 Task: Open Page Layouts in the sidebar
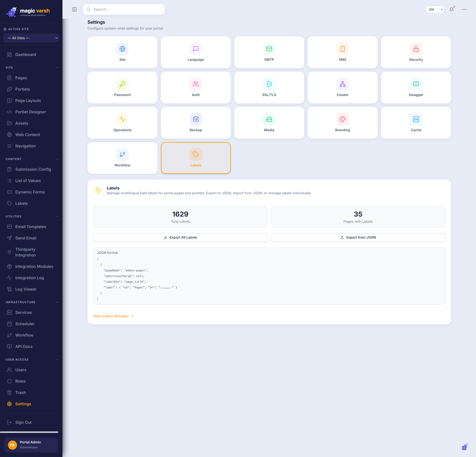[31, 101]
